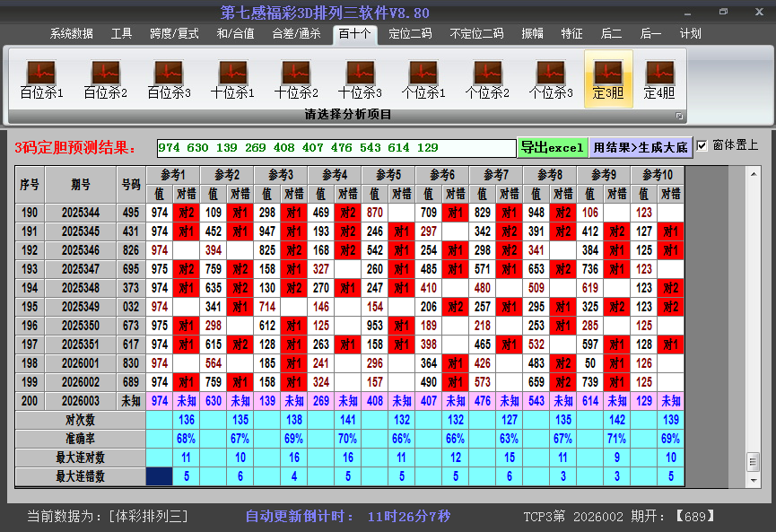Viewport: 776px width, 532px height.
Task: Click the 十位杀1 toolbar icon
Action: 231,76
